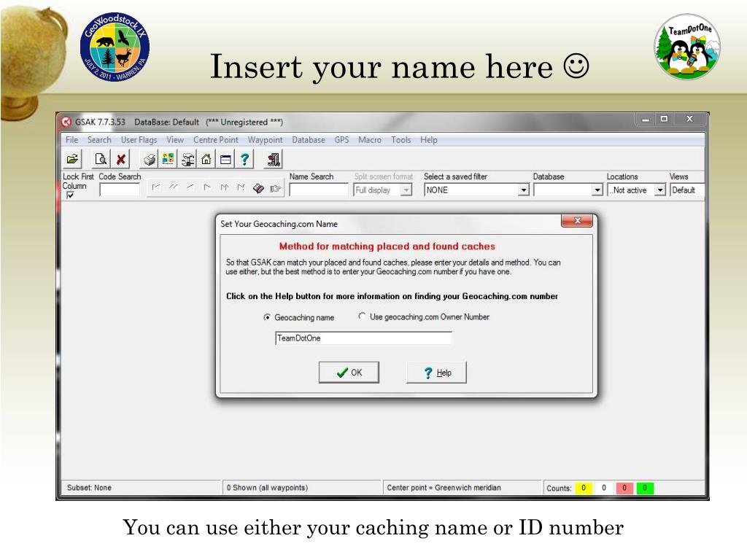Screen dimensions: 747x560
Task: Open the File menu
Action: pyautogui.click(x=72, y=140)
